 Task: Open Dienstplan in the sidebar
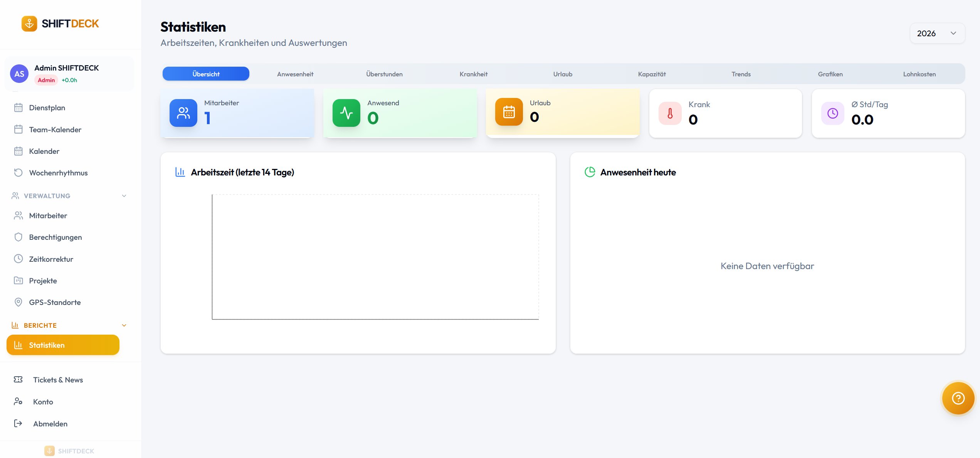[47, 108]
